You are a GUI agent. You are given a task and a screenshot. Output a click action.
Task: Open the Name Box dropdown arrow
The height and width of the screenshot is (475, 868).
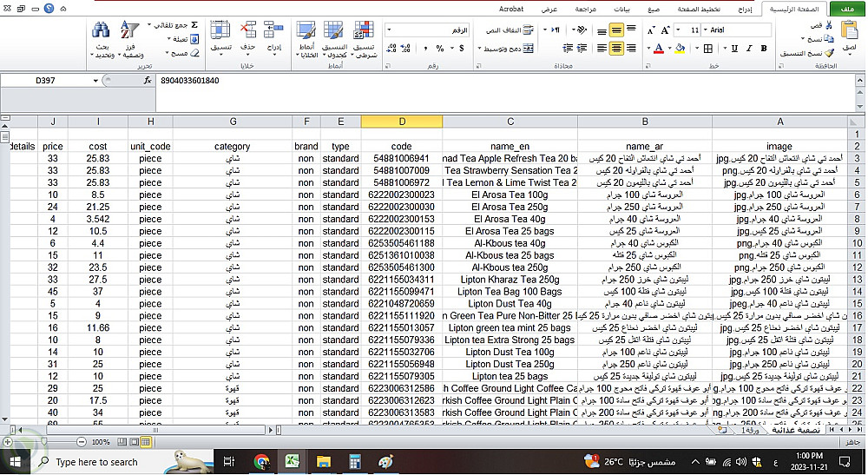pos(95,81)
